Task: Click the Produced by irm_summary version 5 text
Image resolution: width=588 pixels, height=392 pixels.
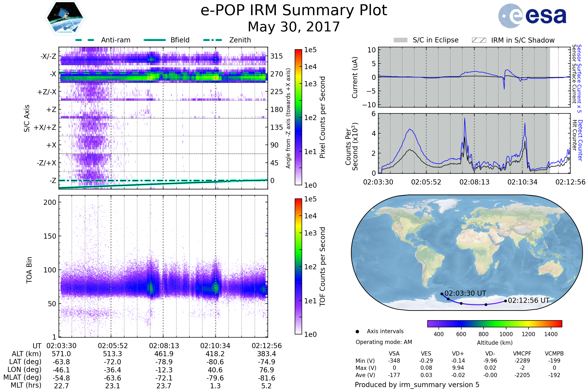Action: point(417,384)
